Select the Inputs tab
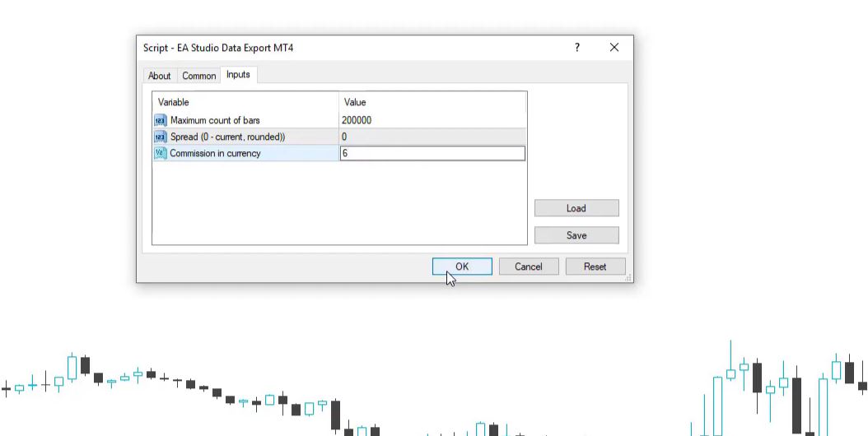Viewport: 868px width, 436px height. coord(238,75)
